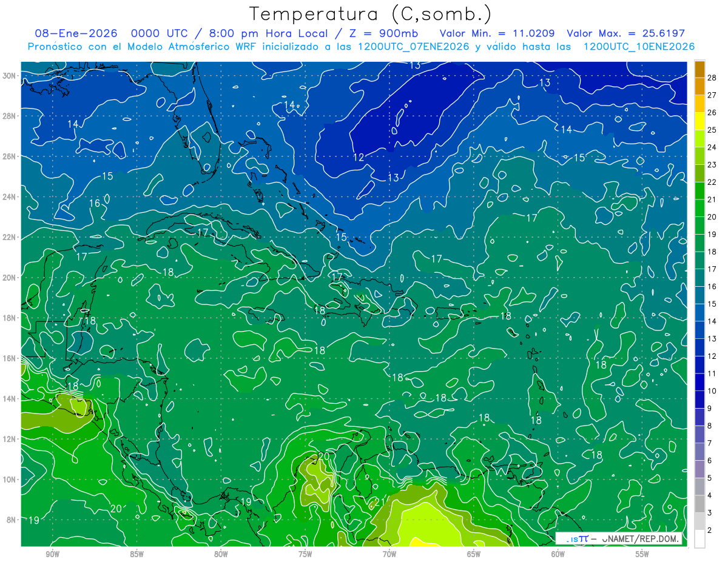Click the 10N latitude axis label
This screenshot has width=728, height=562.
pos(10,480)
